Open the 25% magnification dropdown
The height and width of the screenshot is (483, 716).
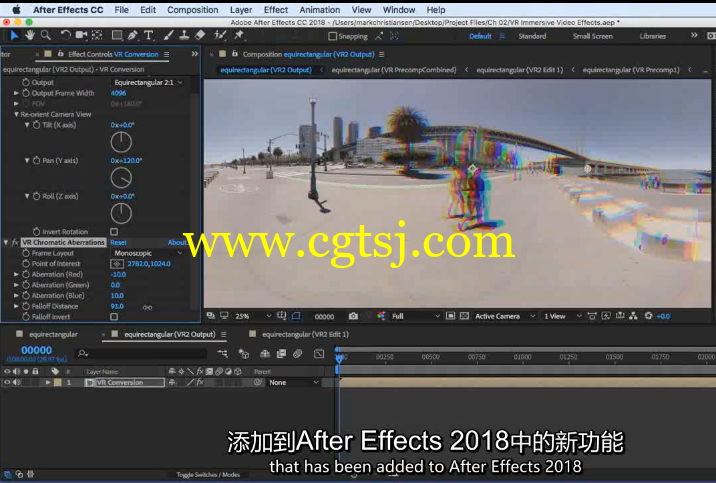(x=253, y=316)
